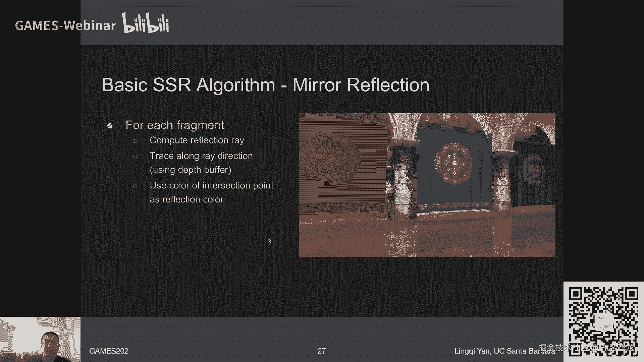Click the using depth buffer line
This screenshot has width=644, height=362.
click(x=190, y=170)
